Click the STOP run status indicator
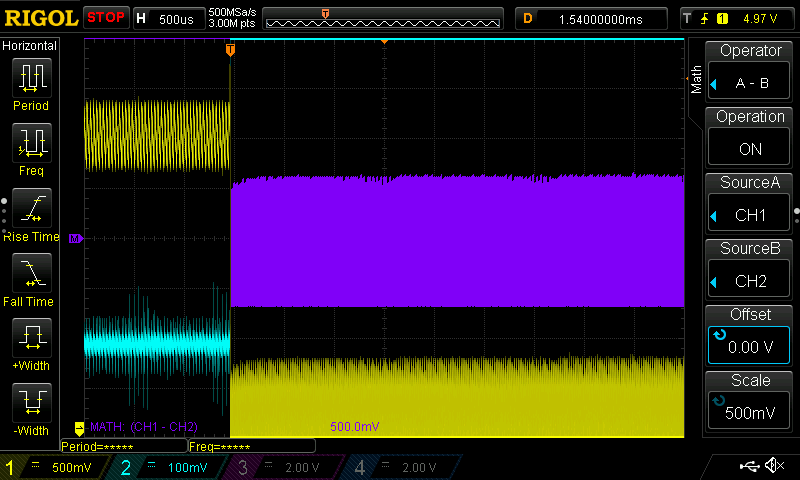The width and height of the screenshot is (800, 480). (x=106, y=17)
